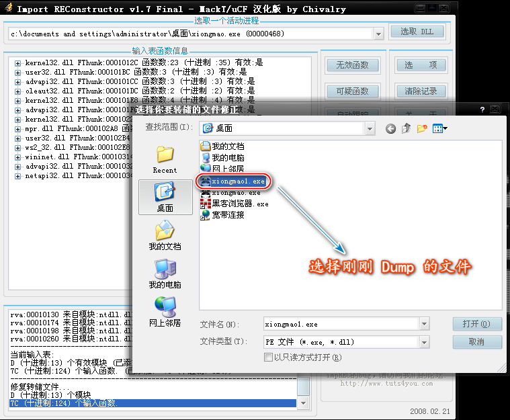This screenshot has width=510, height=420.
Task: Expand user32.dll FThunk:000101BC node
Action: coord(18,73)
